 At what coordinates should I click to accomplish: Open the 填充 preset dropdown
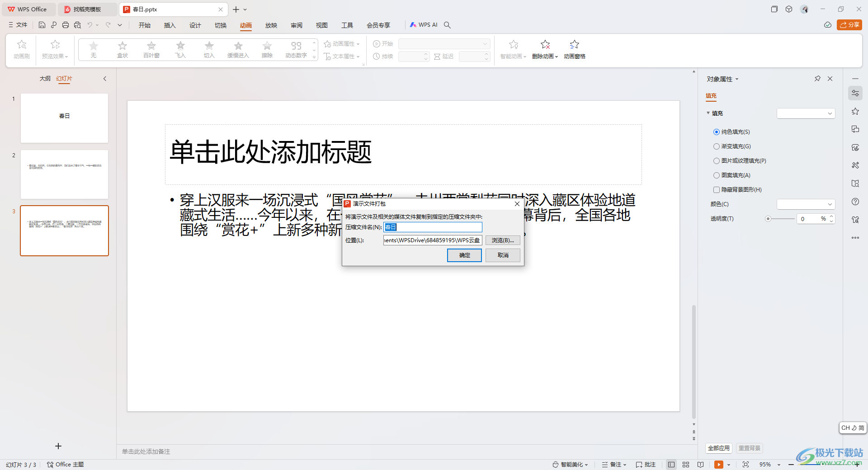pyautogui.click(x=806, y=113)
